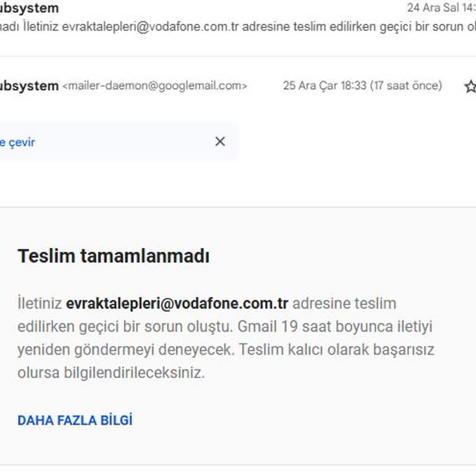The image size is (476, 476).
Task: Open DAHA FAZLA BİLGİ link
Action: pos(75,420)
